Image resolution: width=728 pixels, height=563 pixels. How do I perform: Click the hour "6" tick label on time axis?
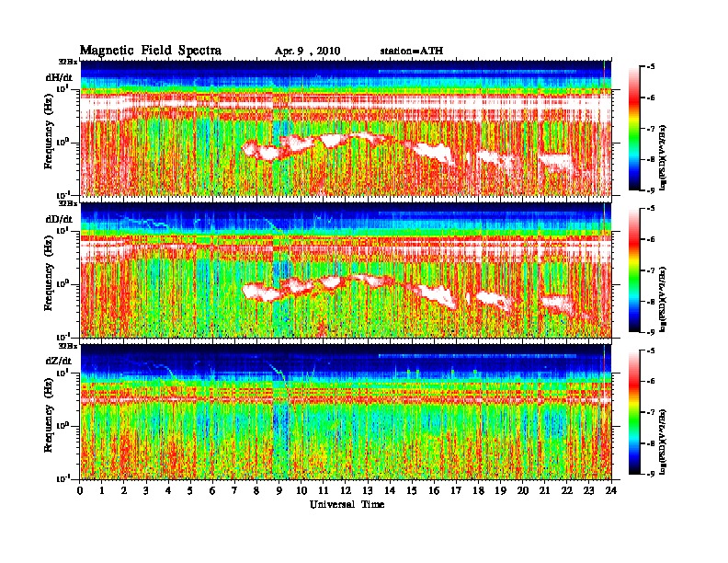[x=212, y=491]
